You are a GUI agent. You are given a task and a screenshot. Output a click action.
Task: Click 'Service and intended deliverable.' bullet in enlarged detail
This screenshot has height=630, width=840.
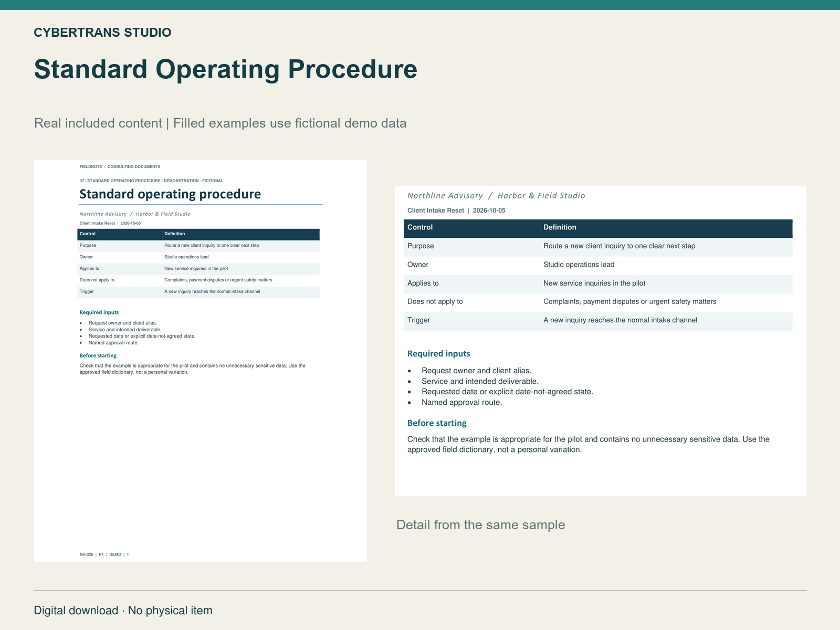pos(480,382)
